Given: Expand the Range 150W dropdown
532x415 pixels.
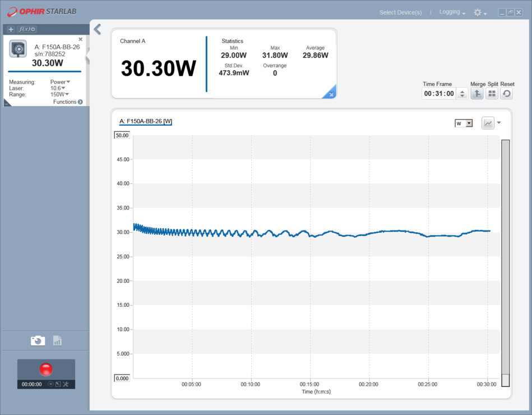Looking at the screenshot, I should pyautogui.click(x=59, y=95).
